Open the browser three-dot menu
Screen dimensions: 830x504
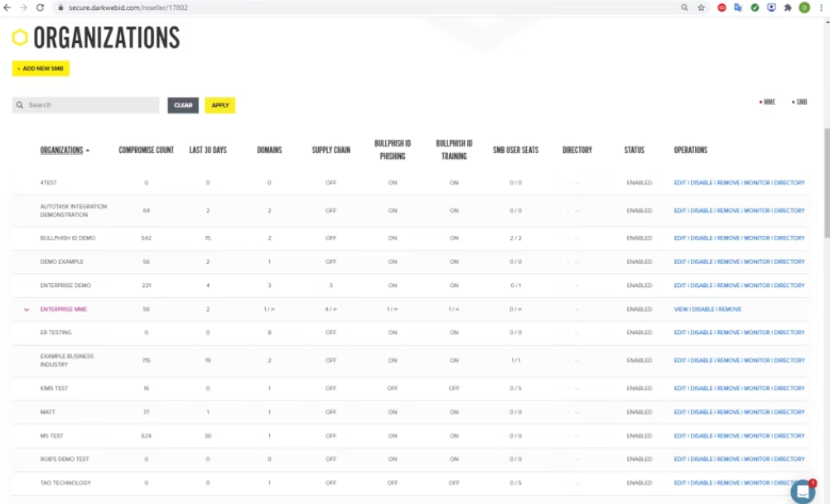click(x=822, y=7)
